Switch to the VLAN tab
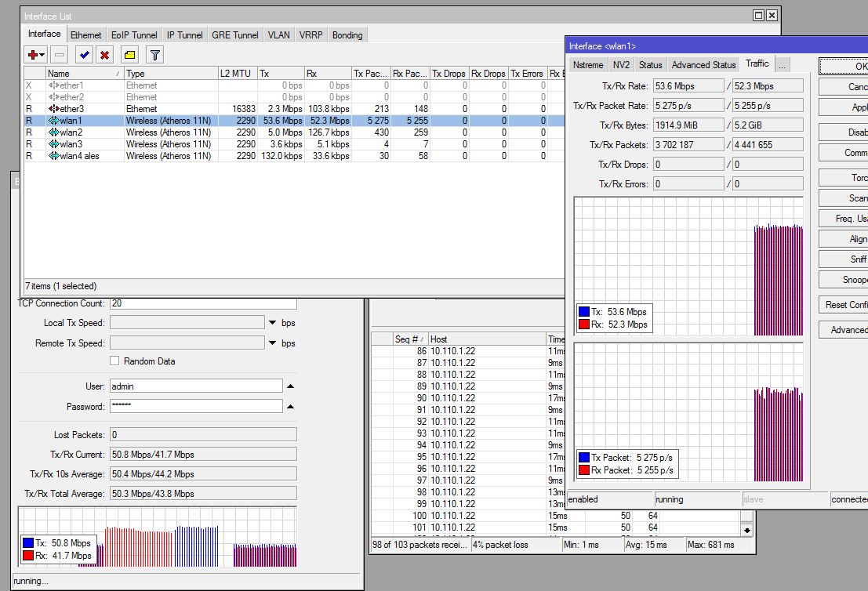 (x=279, y=34)
